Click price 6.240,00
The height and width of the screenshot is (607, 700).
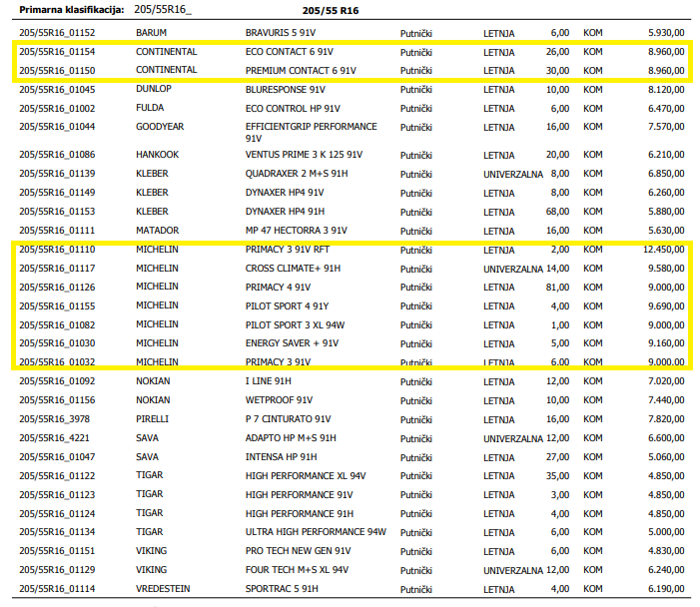(x=666, y=569)
